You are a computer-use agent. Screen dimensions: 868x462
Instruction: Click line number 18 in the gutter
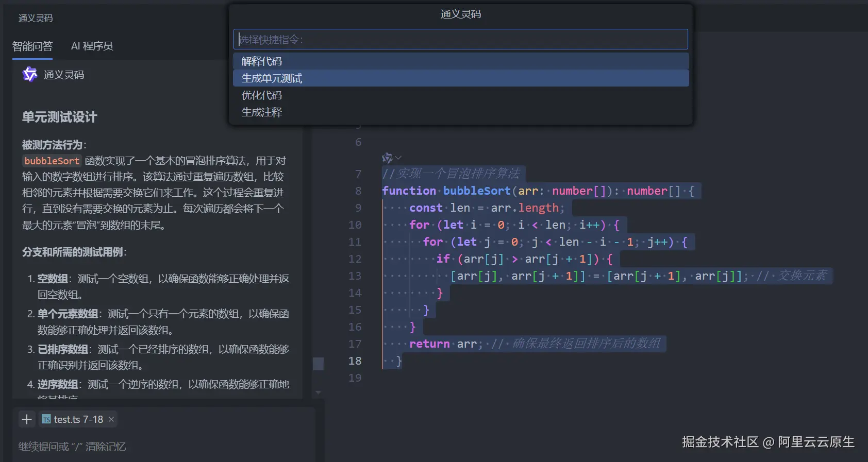coord(355,361)
